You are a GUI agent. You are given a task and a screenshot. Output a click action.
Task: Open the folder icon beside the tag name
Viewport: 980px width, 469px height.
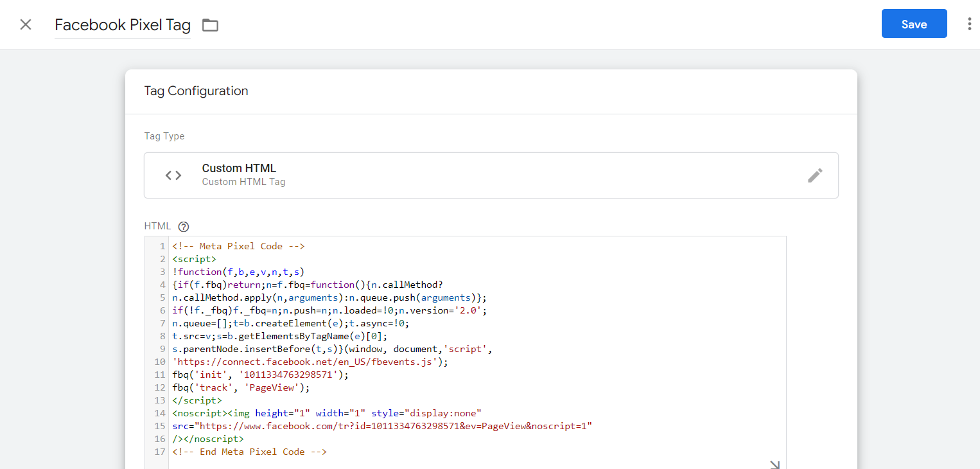tap(210, 25)
